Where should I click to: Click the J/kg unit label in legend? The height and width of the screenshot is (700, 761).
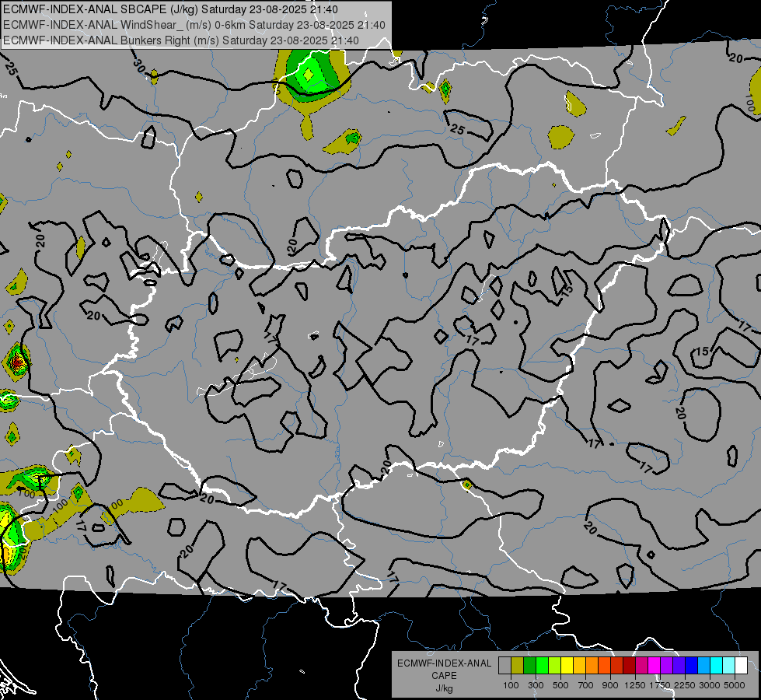pyautogui.click(x=444, y=688)
